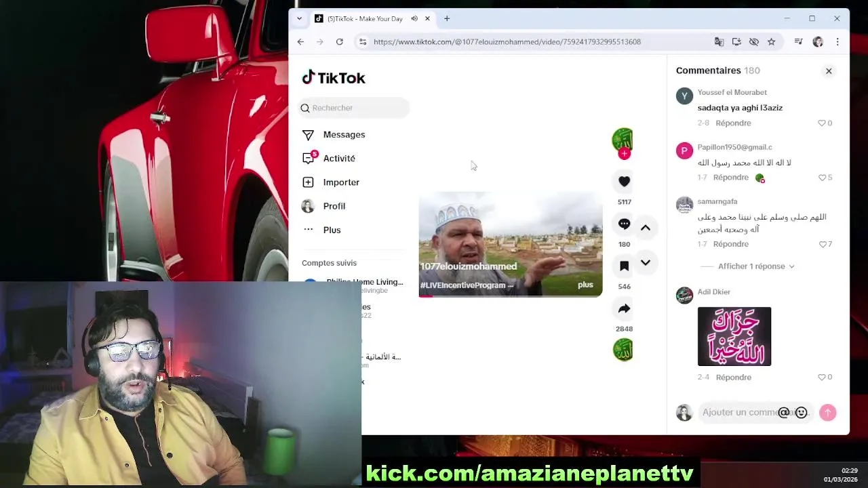Open the browser tab search dropdown
Screen dimensions: 868x488
click(299, 18)
